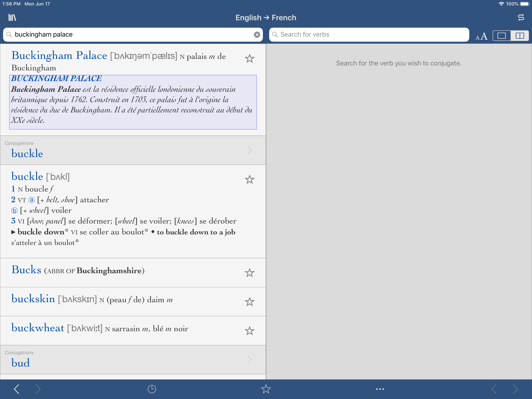The height and width of the screenshot is (399, 532).
Task: Go back with left bottom arrow
Action: (x=16, y=389)
